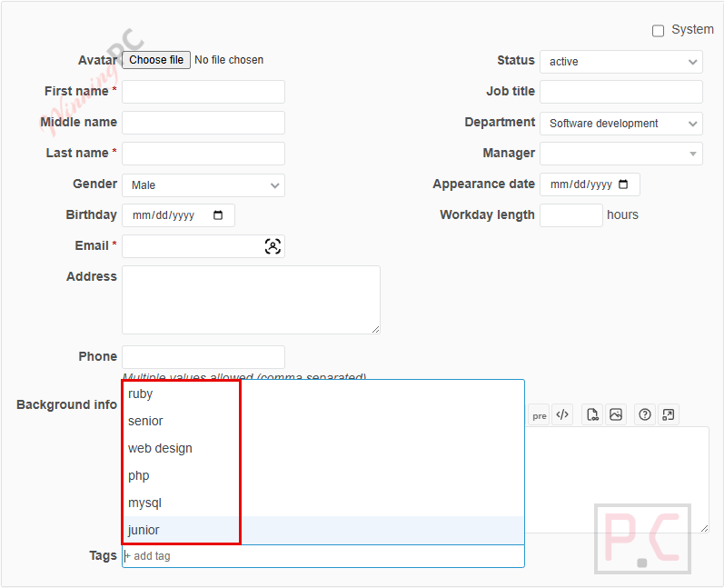This screenshot has width=724, height=588.
Task: Open the Department dropdown
Action: pos(621,124)
